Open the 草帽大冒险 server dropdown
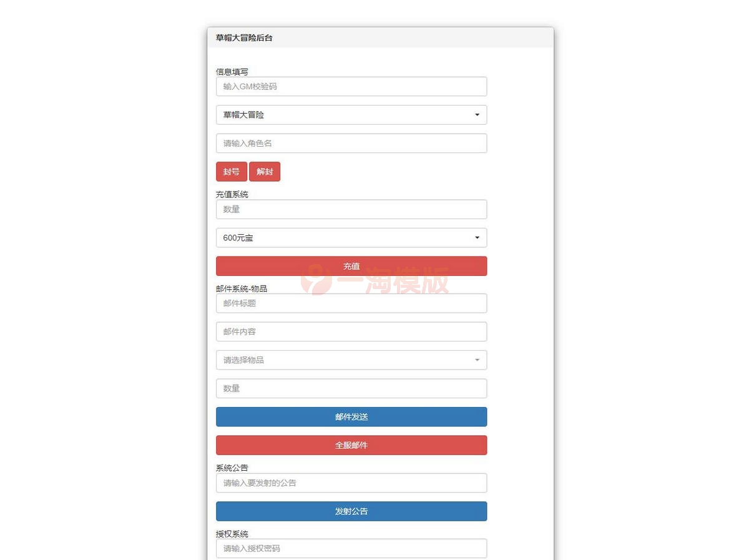The height and width of the screenshot is (560, 749). click(351, 115)
